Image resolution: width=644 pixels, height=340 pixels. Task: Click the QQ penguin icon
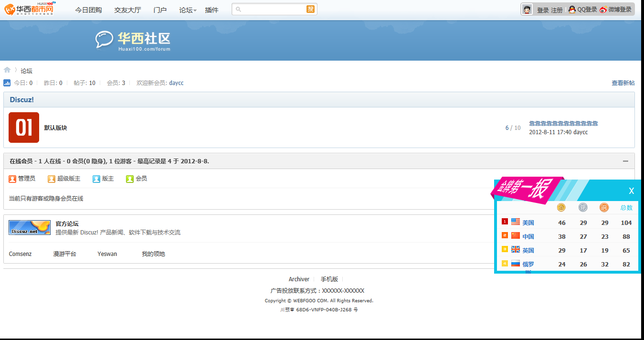point(572,9)
